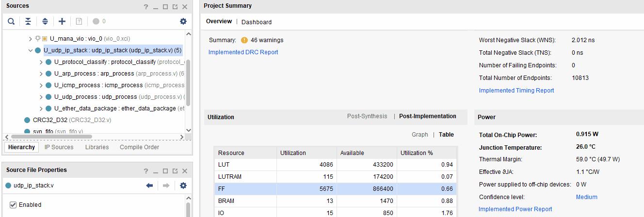This screenshot has height=217, width=644.
Task: Switch utilization view to Graph
Action: point(419,135)
